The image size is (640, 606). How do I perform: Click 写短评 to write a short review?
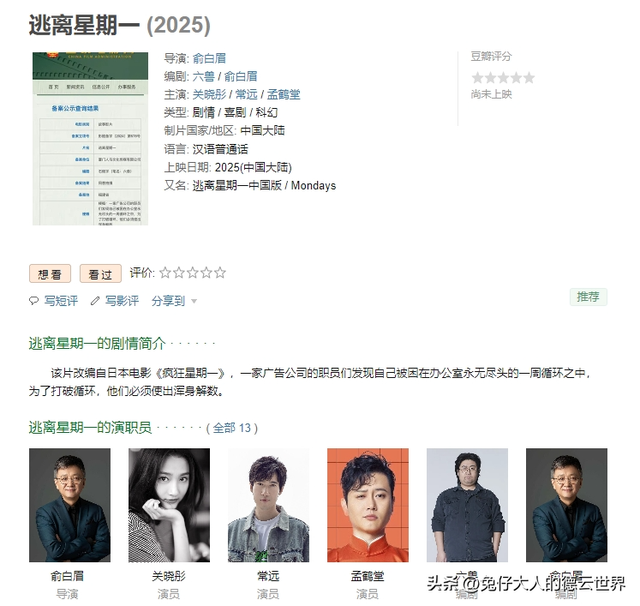point(61,301)
